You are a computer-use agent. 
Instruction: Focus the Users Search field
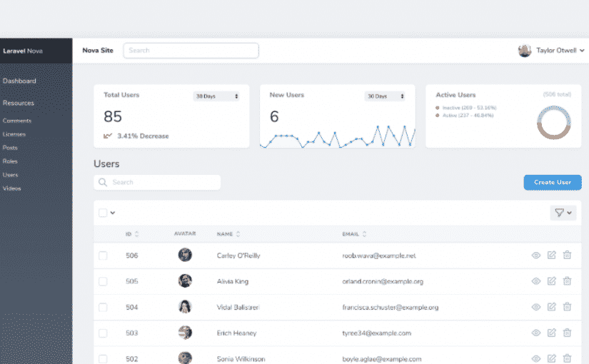pos(157,182)
